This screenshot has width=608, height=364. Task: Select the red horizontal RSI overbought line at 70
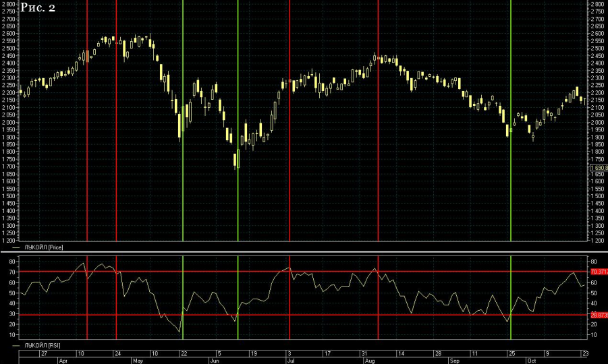click(x=302, y=272)
